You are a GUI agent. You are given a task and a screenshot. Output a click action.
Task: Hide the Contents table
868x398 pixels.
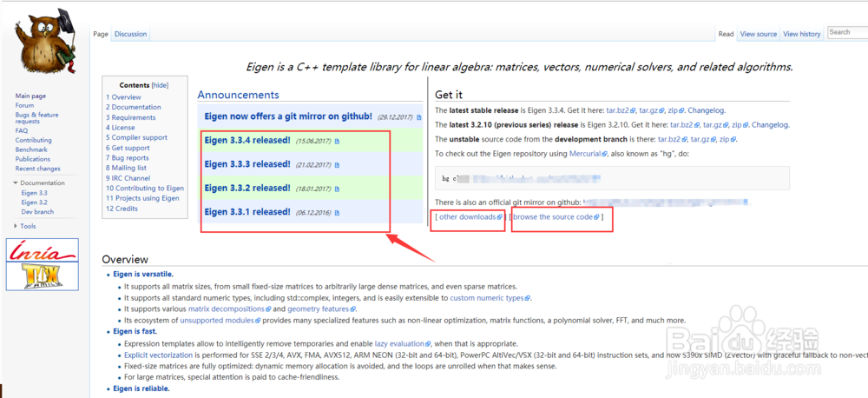(x=160, y=85)
